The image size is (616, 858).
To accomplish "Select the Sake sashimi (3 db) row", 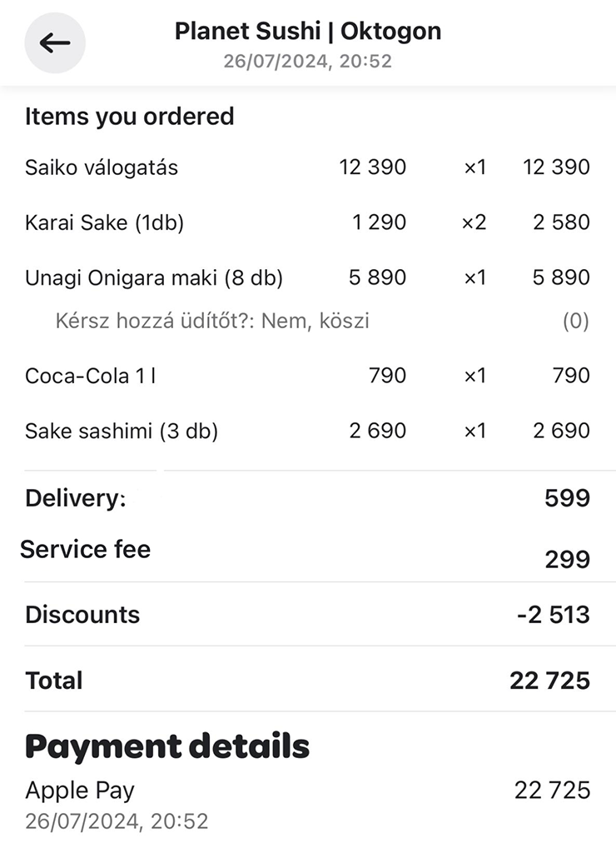I will (x=307, y=431).
